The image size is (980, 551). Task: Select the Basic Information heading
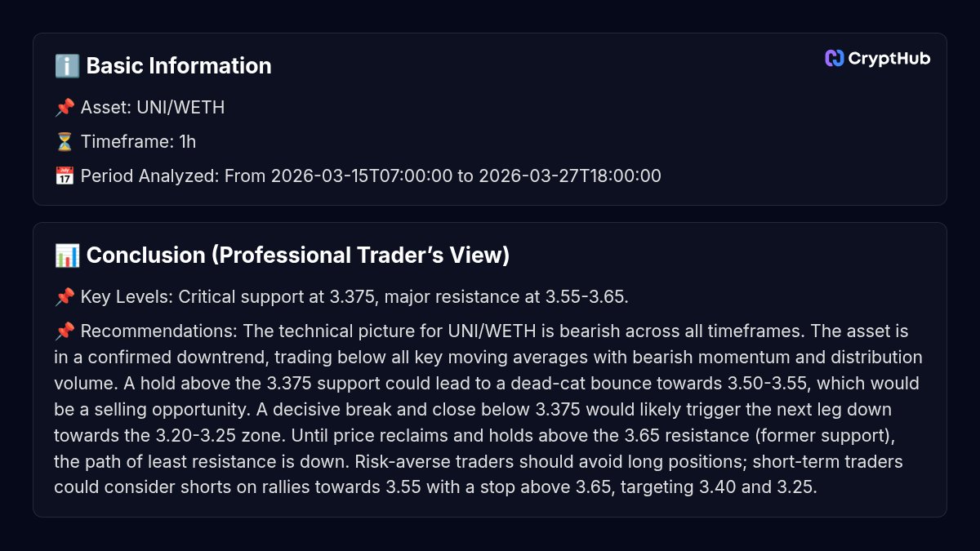[x=179, y=66]
